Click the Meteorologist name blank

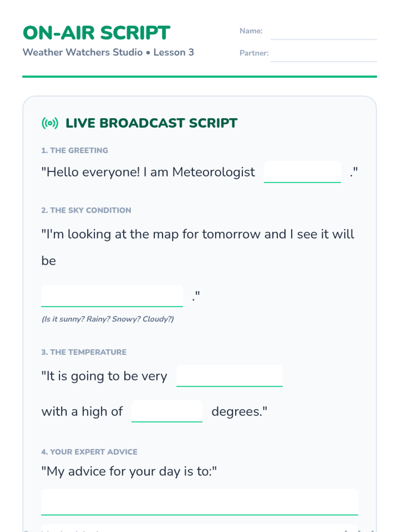click(302, 172)
